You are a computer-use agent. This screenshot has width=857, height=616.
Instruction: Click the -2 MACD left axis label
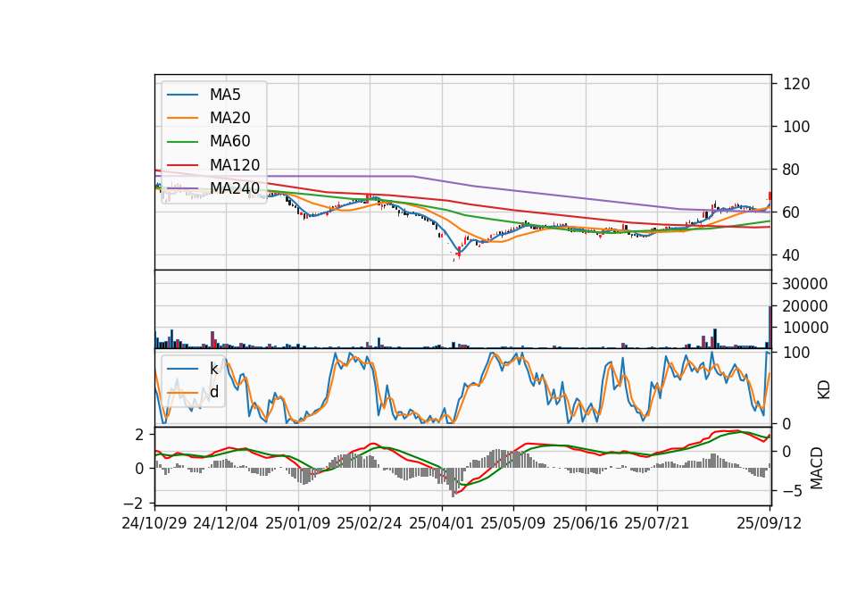133,504
